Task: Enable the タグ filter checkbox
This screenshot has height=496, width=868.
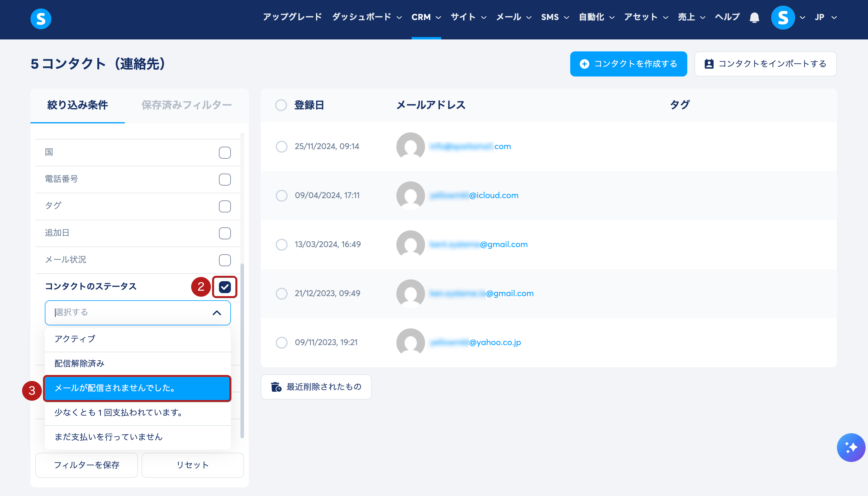Action: click(225, 206)
